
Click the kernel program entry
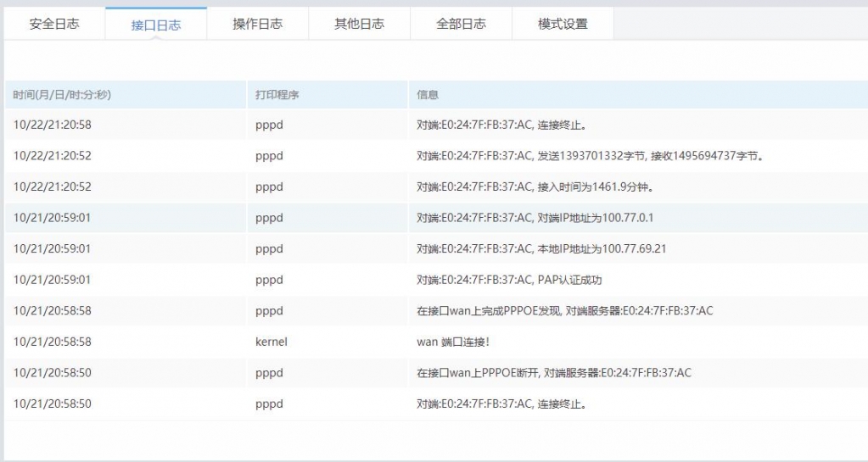[x=272, y=342]
